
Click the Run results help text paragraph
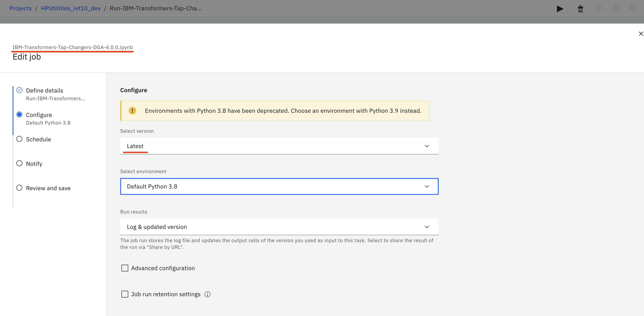click(x=277, y=244)
